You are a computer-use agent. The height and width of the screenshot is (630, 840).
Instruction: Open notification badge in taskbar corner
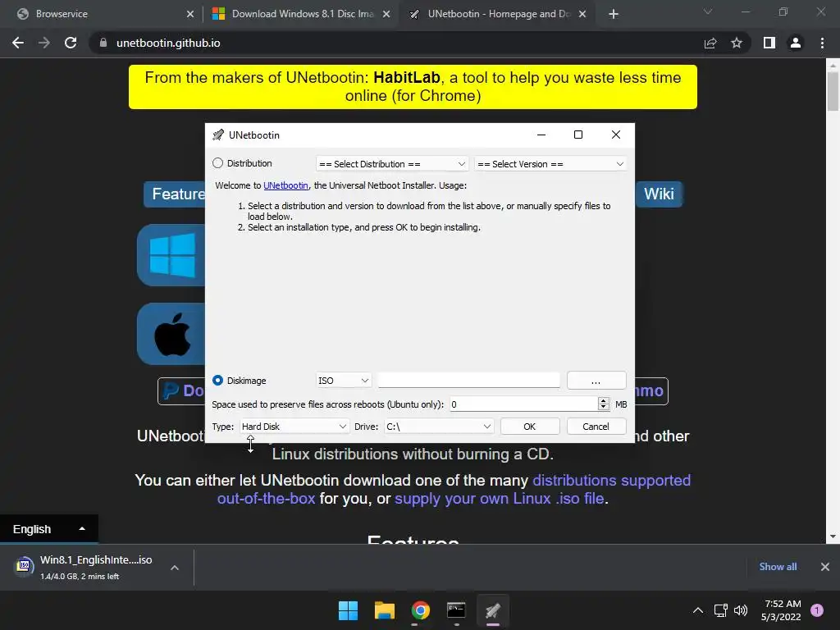click(817, 610)
